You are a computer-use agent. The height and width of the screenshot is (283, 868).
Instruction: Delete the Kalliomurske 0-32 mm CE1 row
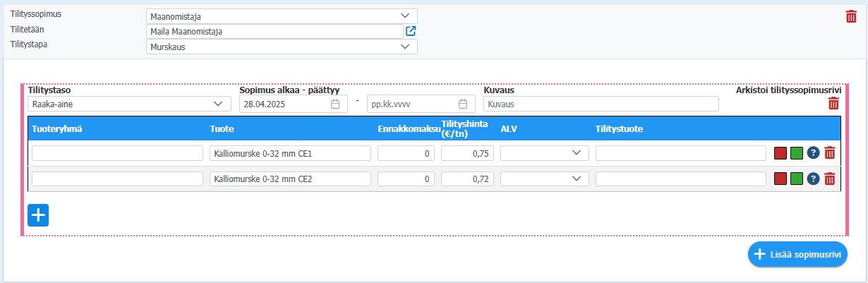(x=830, y=153)
